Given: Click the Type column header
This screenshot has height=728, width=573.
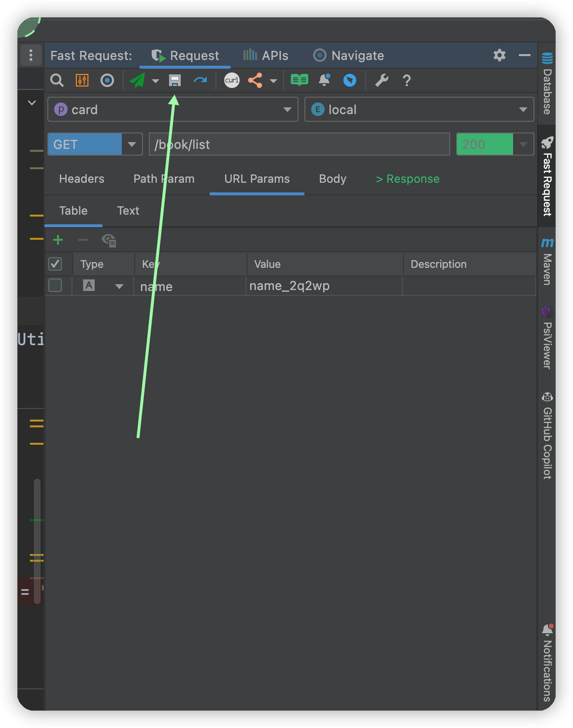Looking at the screenshot, I should (x=103, y=264).
